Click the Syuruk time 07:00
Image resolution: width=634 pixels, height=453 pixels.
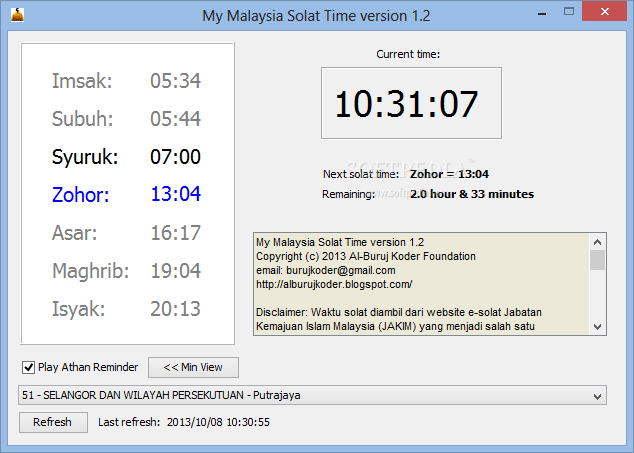[175, 157]
